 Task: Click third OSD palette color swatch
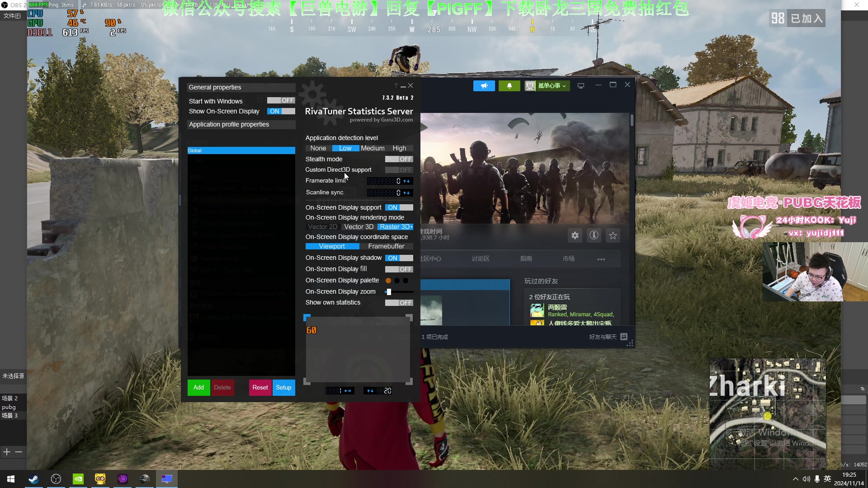(x=406, y=281)
